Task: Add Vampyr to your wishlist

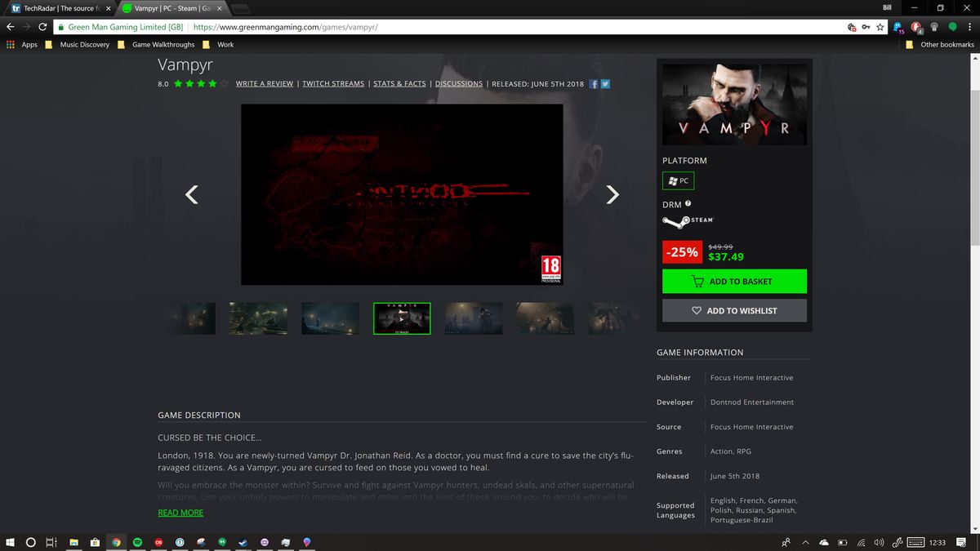Action: [x=733, y=310]
